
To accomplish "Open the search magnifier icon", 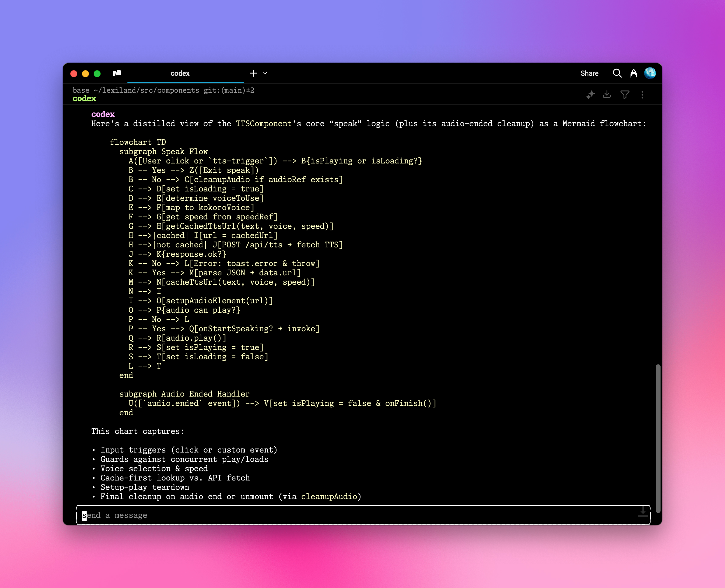I will (617, 73).
